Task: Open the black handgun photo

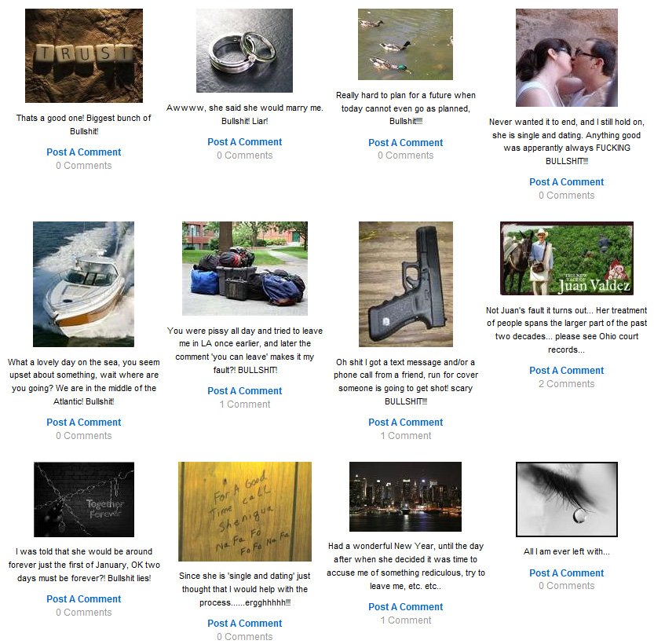Action: 406,284
